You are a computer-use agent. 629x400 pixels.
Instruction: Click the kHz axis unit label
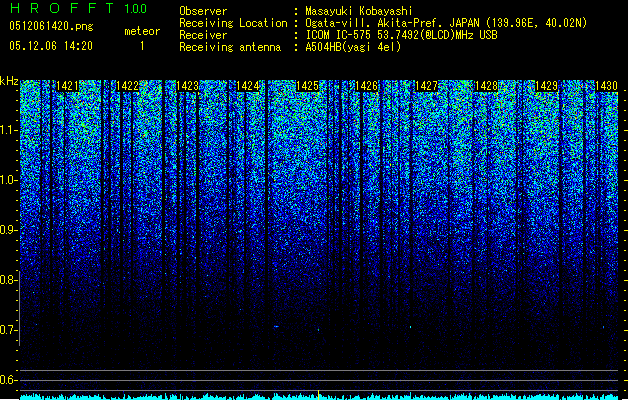click(9, 81)
